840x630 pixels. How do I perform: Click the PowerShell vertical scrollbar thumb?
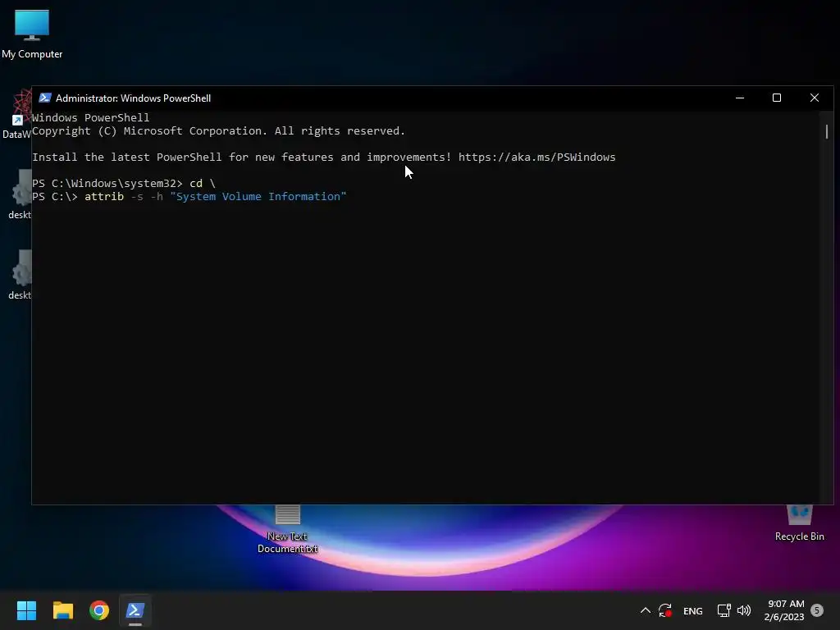[x=827, y=131]
